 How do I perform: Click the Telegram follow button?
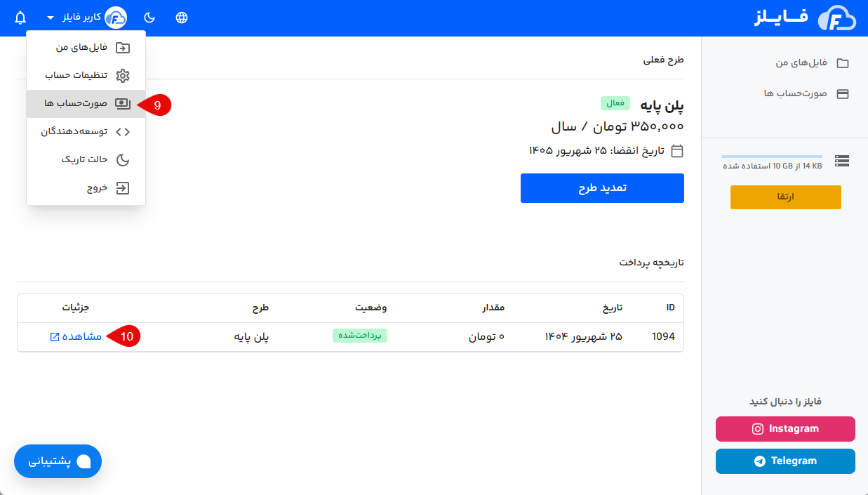785,461
